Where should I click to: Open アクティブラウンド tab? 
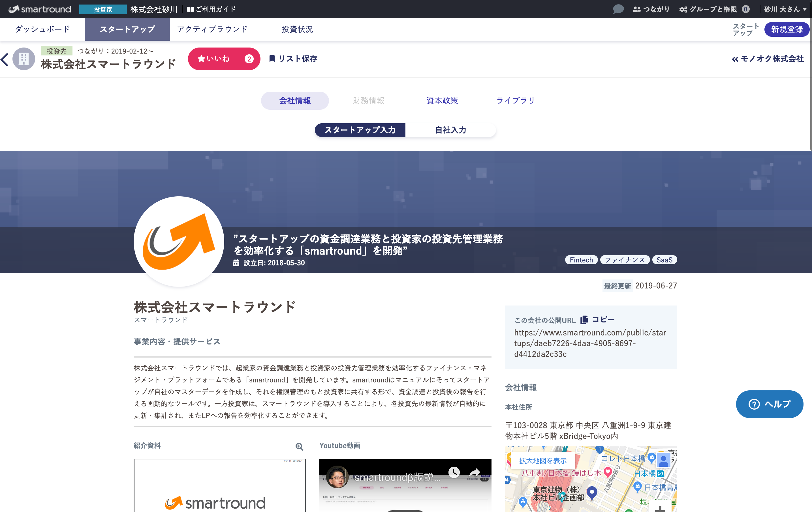(x=212, y=29)
